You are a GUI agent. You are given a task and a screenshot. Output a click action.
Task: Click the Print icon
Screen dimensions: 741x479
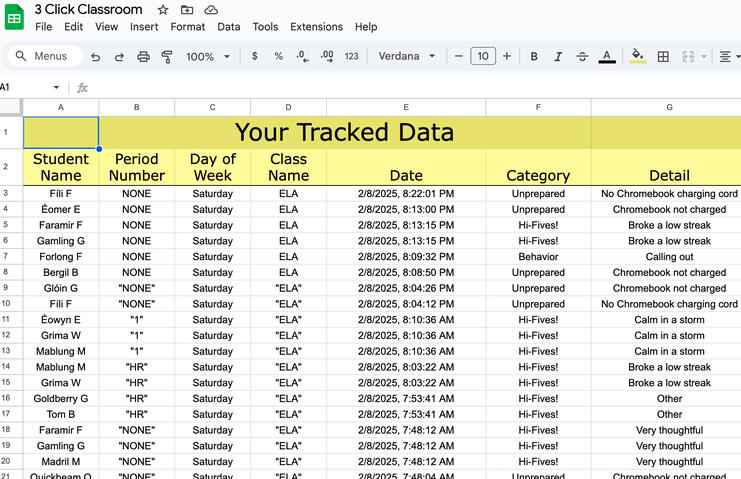click(x=143, y=57)
